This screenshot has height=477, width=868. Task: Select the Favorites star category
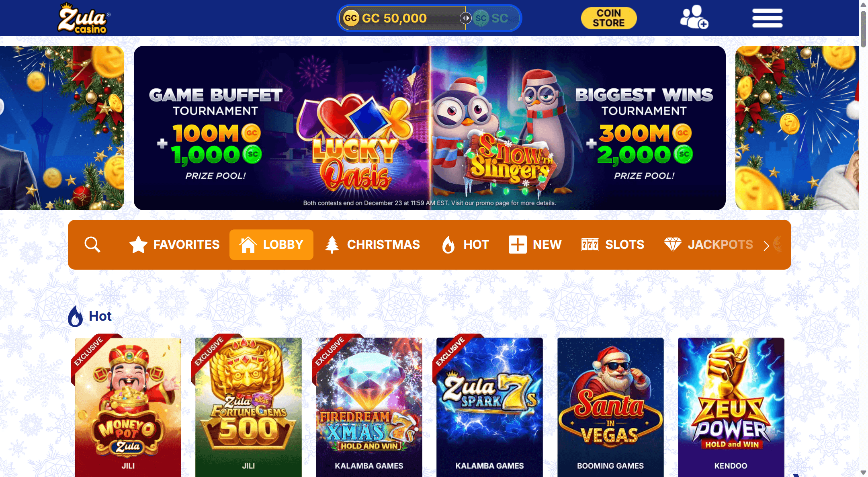click(174, 244)
